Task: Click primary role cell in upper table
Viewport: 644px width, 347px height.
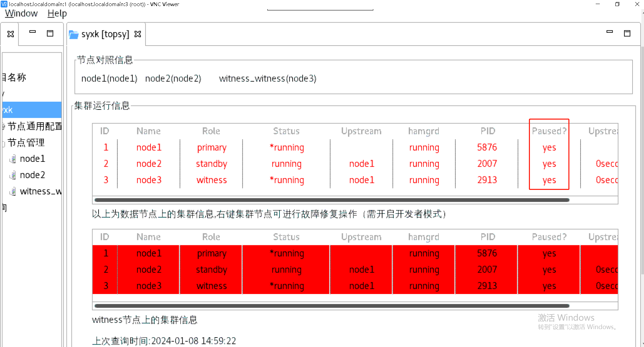Action: (x=212, y=148)
